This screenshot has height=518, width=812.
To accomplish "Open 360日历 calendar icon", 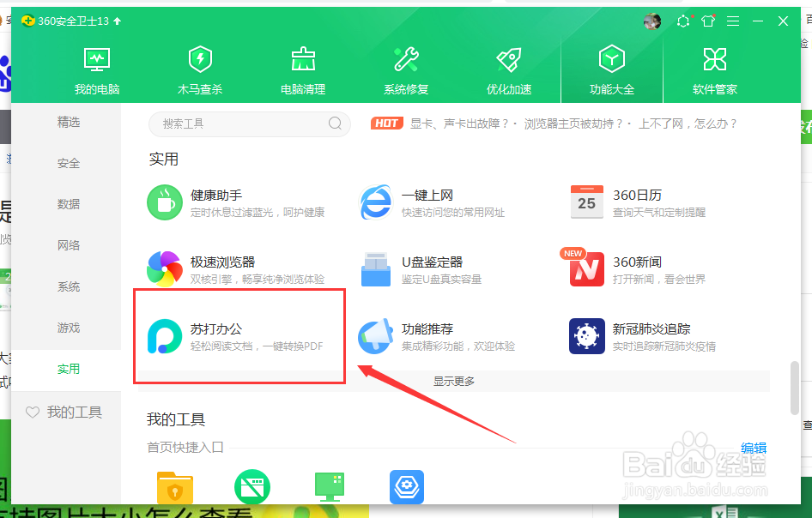I will [x=587, y=202].
